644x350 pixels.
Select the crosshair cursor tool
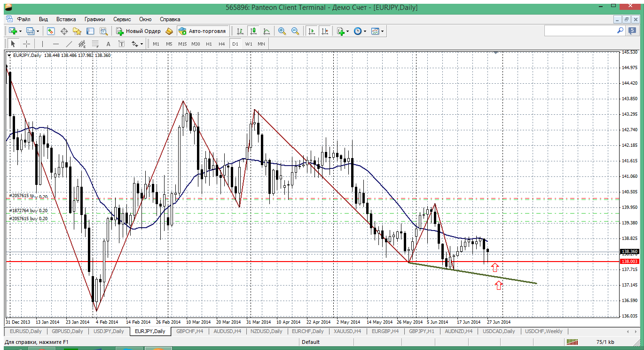[x=27, y=44]
